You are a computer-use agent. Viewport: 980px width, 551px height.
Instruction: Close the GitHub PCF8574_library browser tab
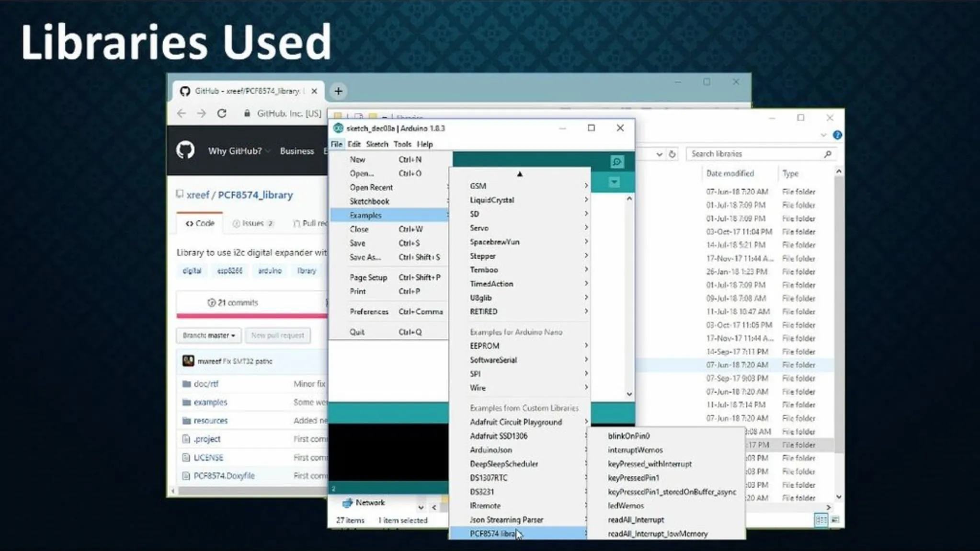(314, 91)
